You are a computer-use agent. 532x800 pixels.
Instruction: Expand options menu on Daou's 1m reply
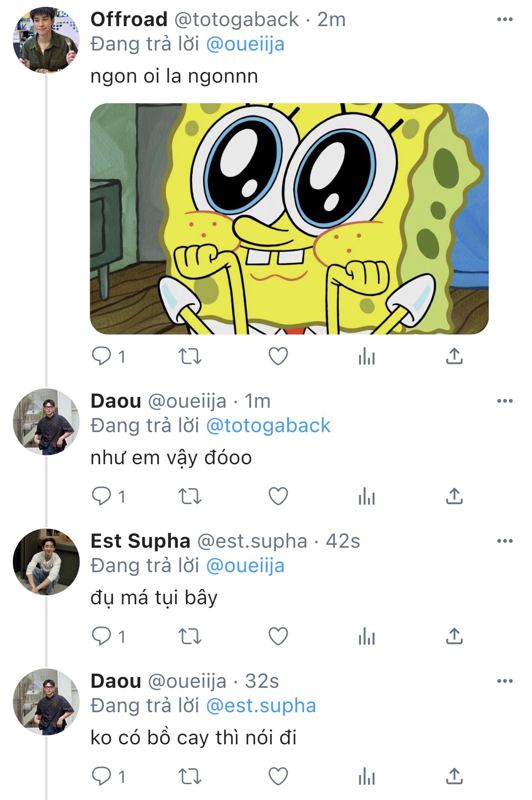point(505,401)
